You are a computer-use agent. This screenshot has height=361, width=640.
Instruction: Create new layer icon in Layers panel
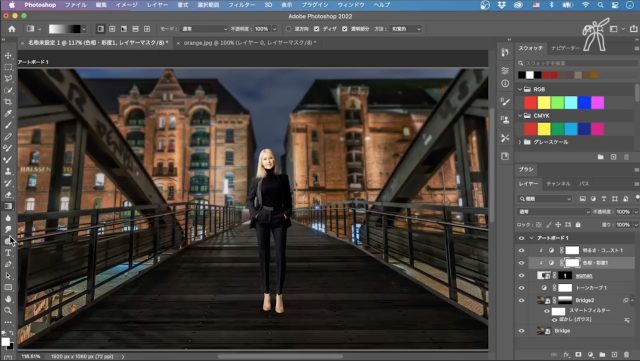pyautogui.click(x=614, y=354)
